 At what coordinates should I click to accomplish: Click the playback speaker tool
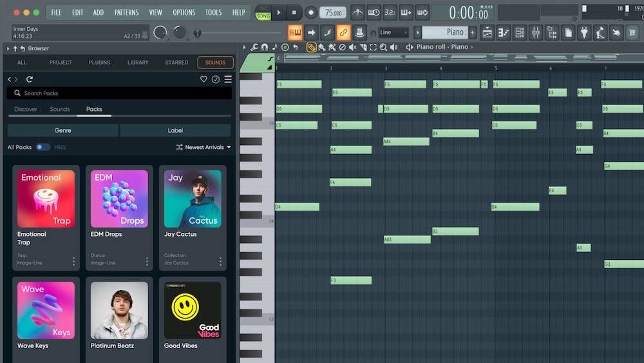(x=393, y=47)
